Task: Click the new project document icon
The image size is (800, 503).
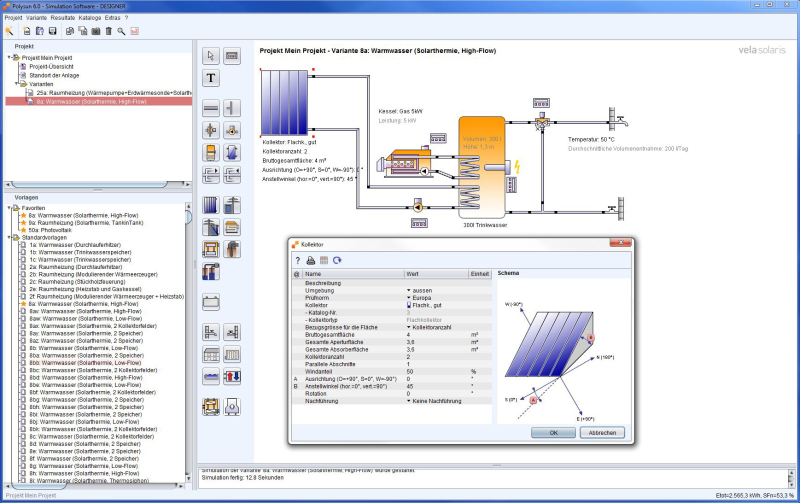Action: pos(27,31)
